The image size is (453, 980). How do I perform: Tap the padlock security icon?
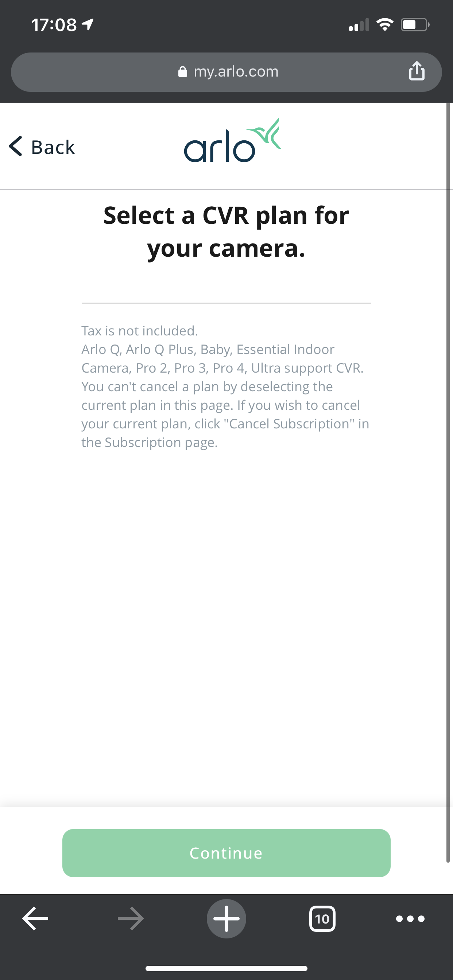pyautogui.click(x=183, y=71)
